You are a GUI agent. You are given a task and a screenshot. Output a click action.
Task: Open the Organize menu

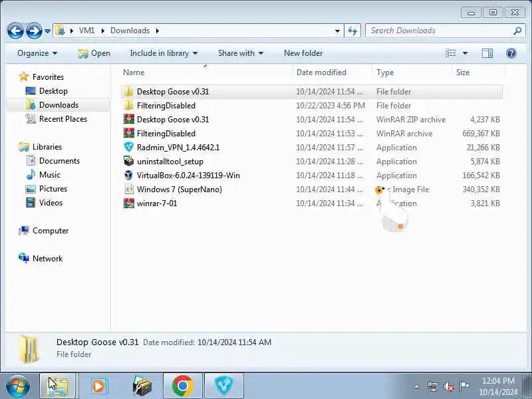pyautogui.click(x=37, y=53)
